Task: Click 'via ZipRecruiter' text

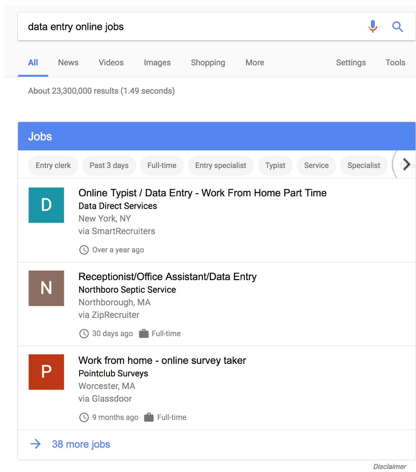Action: (109, 315)
